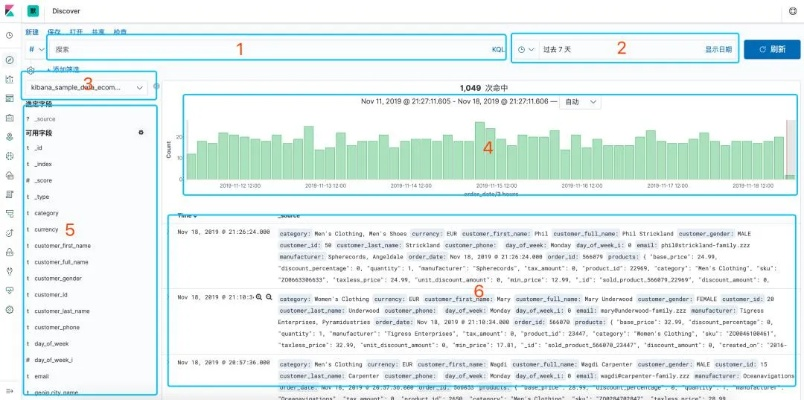Select the customer_first_name field in field list
804x400 pixels.
point(62,245)
